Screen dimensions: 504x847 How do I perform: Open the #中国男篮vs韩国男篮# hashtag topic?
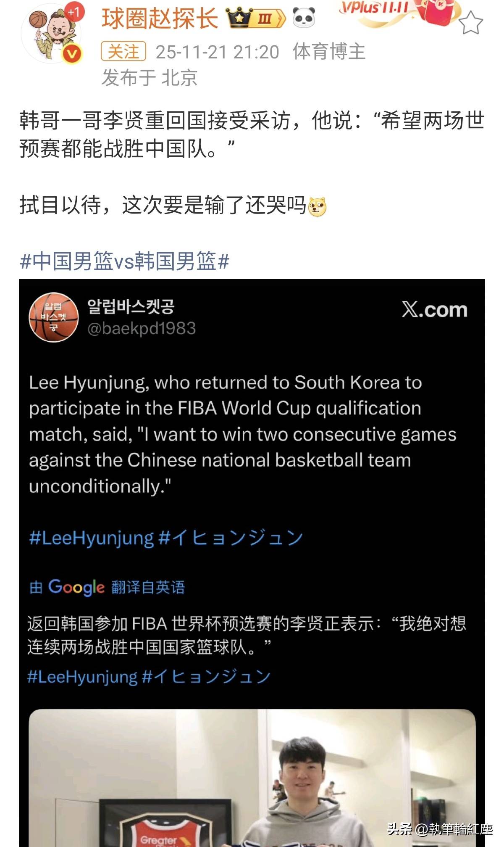point(124,261)
